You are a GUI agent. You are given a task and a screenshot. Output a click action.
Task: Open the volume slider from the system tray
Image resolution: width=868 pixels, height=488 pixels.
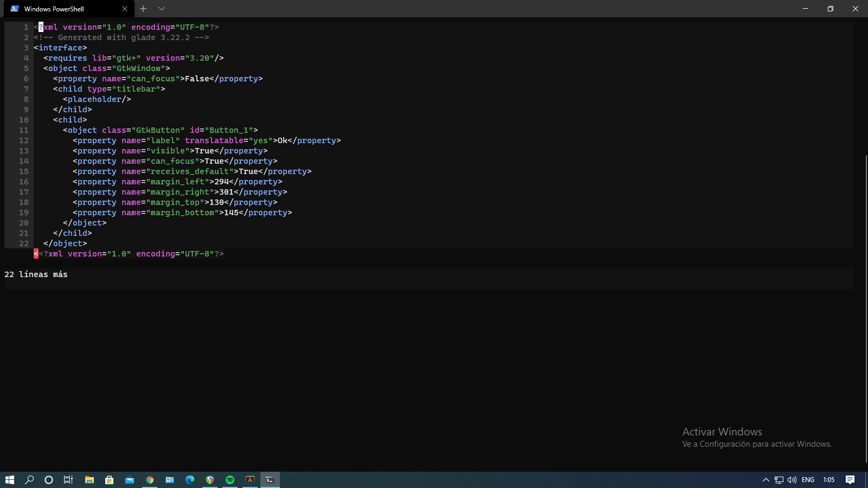click(x=790, y=480)
